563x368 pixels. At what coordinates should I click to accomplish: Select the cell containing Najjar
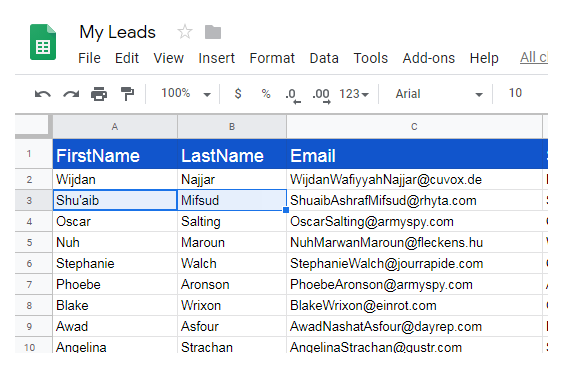(x=232, y=179)
